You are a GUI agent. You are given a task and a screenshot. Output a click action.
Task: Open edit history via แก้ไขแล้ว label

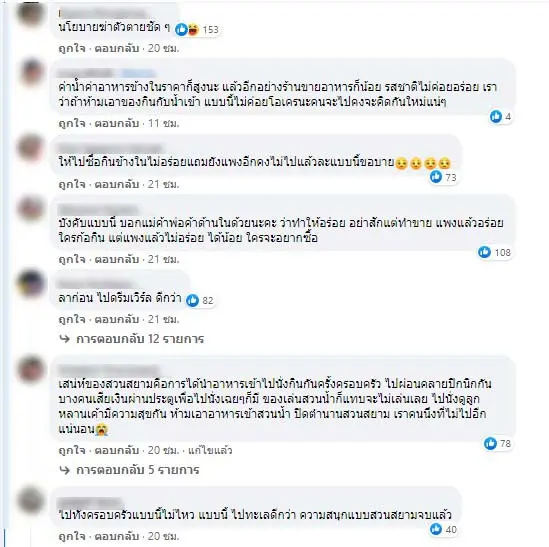click(x=210, y=450)
